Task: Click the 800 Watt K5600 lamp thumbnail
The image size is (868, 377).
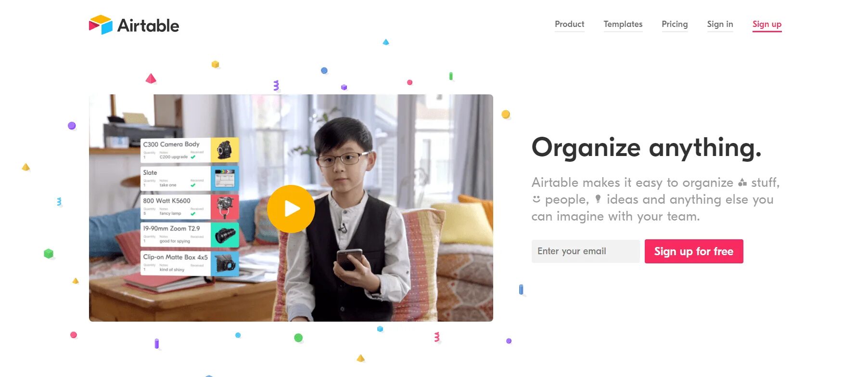Action: tap(225, 207)
